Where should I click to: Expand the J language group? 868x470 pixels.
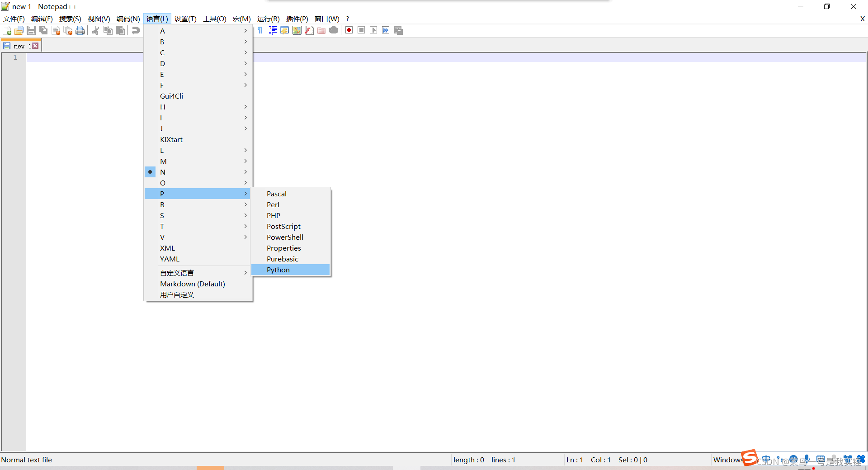[x=198, y=128]
